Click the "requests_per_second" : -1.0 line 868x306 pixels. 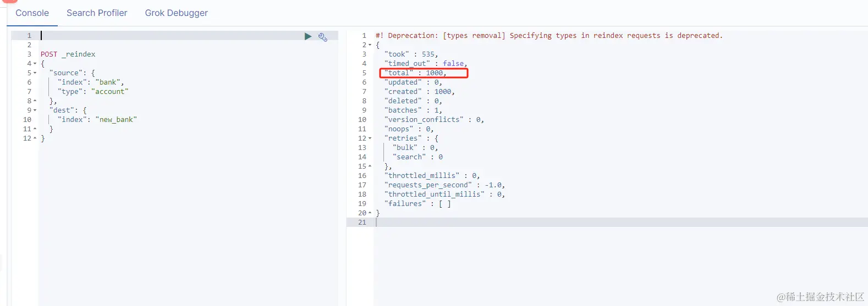point(444,185)
